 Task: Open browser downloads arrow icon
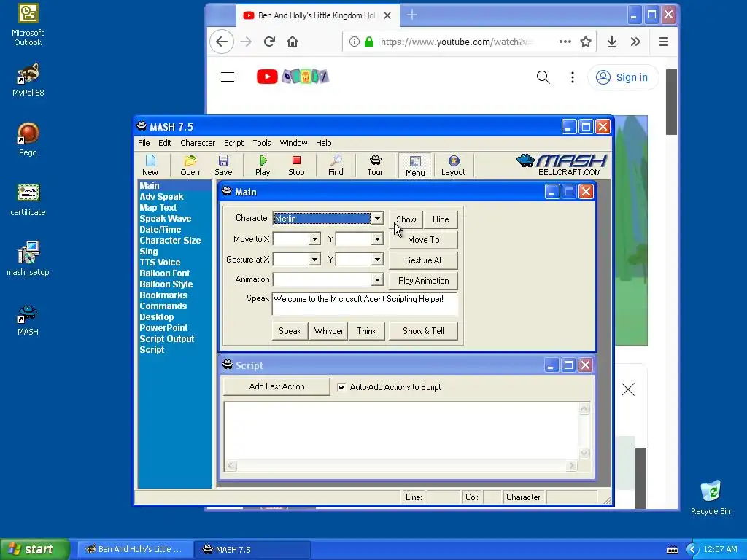(612, 42)
